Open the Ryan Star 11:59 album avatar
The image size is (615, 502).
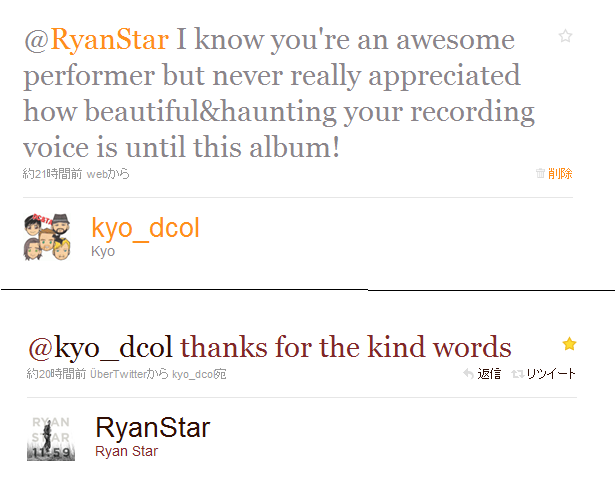(51, 438)
